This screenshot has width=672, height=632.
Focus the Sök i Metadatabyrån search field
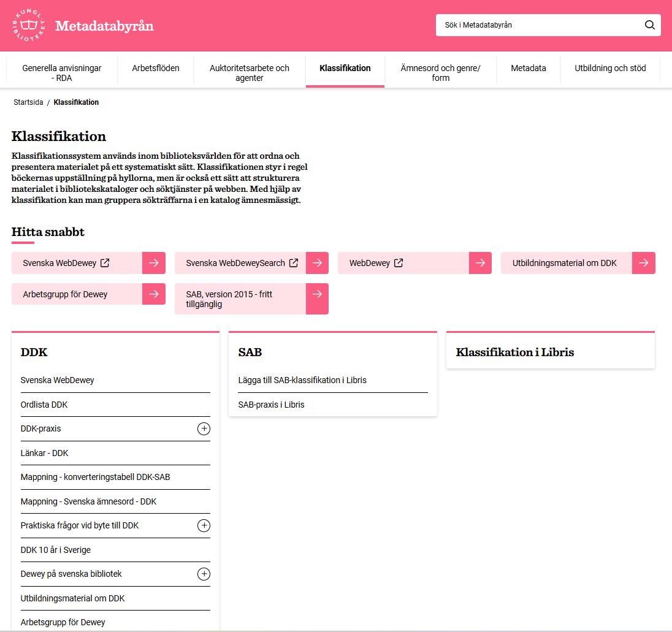[x=536, y=25]
